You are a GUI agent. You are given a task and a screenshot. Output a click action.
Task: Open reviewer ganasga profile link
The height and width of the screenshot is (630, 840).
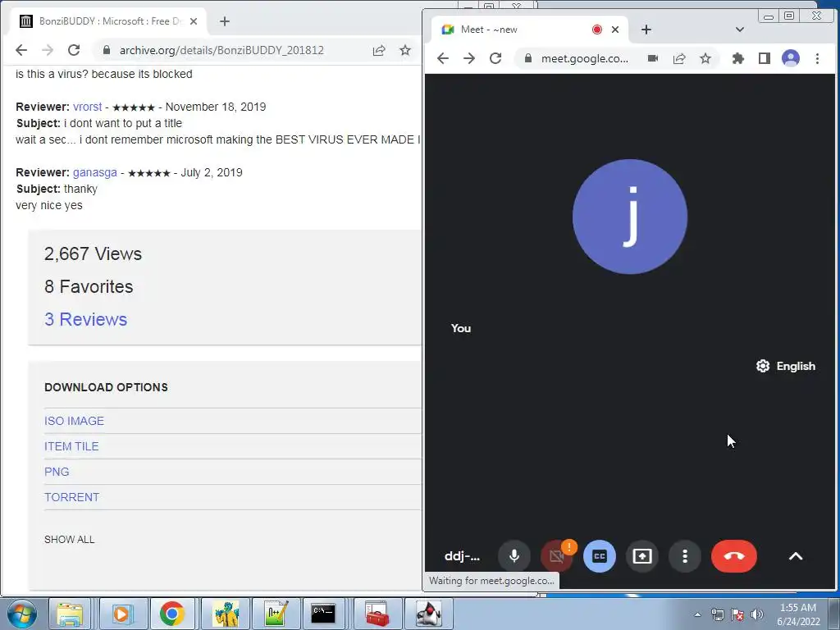click(95, 172)
